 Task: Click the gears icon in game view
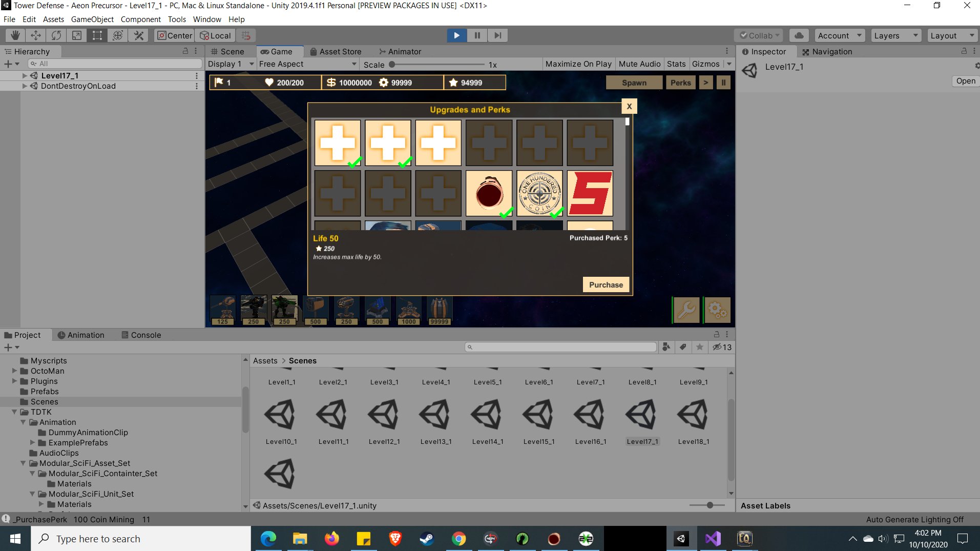[717, 310]
